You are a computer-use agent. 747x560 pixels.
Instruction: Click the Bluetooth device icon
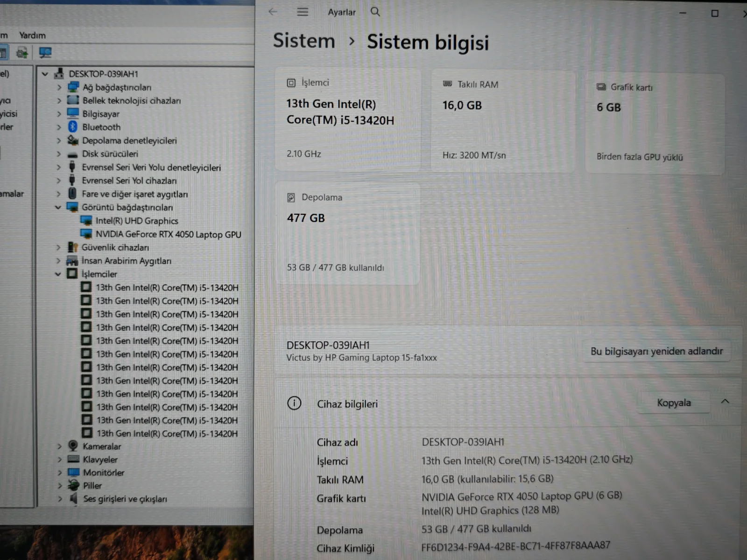pyautogui.click(x=73, y=127)
